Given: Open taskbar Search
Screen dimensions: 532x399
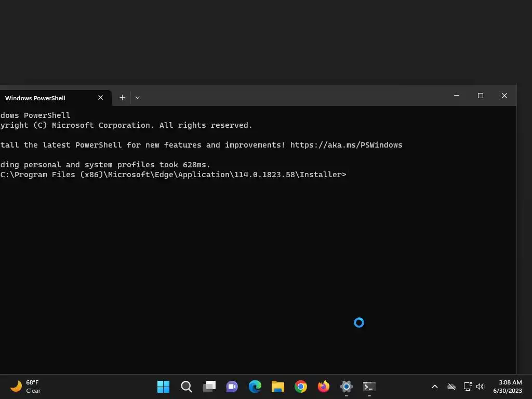Looking at the screenshot, I should click(x=187, y=387).
